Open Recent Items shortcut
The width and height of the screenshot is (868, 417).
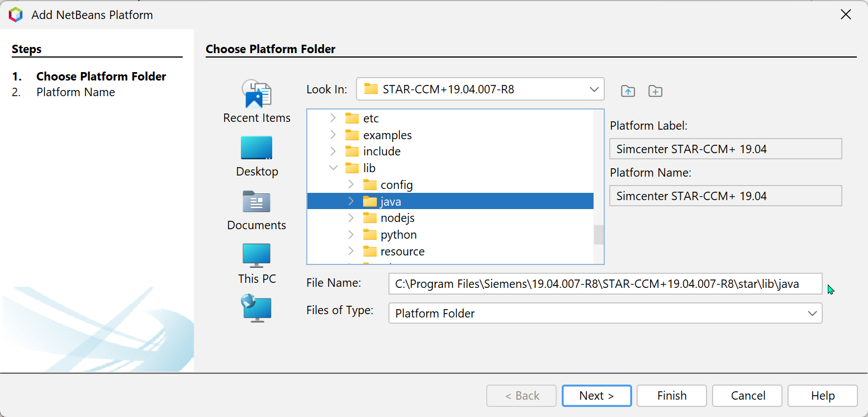click(257, 101)
